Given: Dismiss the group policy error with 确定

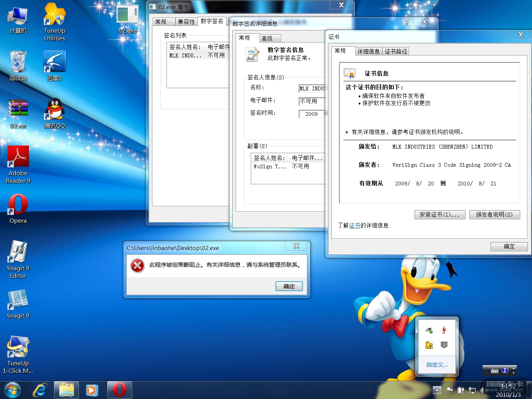Looking at the screenshot, I should click(x=289, y=286).
